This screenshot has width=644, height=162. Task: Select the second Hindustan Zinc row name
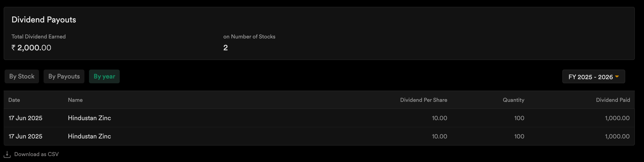pyautogui.click(x=89, y=136)
